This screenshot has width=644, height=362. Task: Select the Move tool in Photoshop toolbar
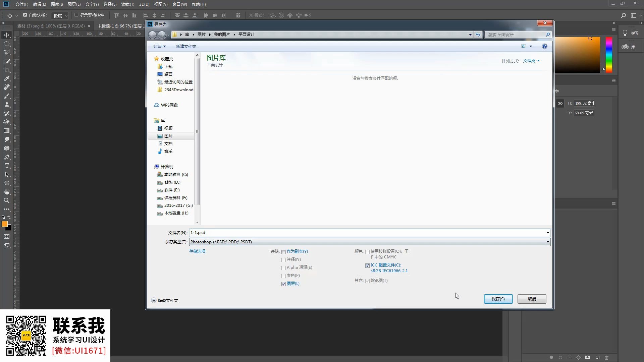click(7, 35)
